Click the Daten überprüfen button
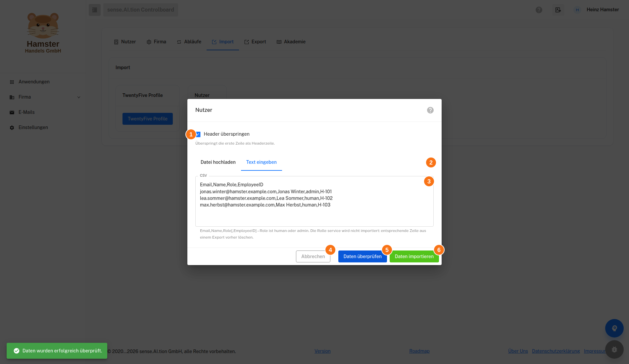Screen dimensions: 629x364 pos(363,256)
